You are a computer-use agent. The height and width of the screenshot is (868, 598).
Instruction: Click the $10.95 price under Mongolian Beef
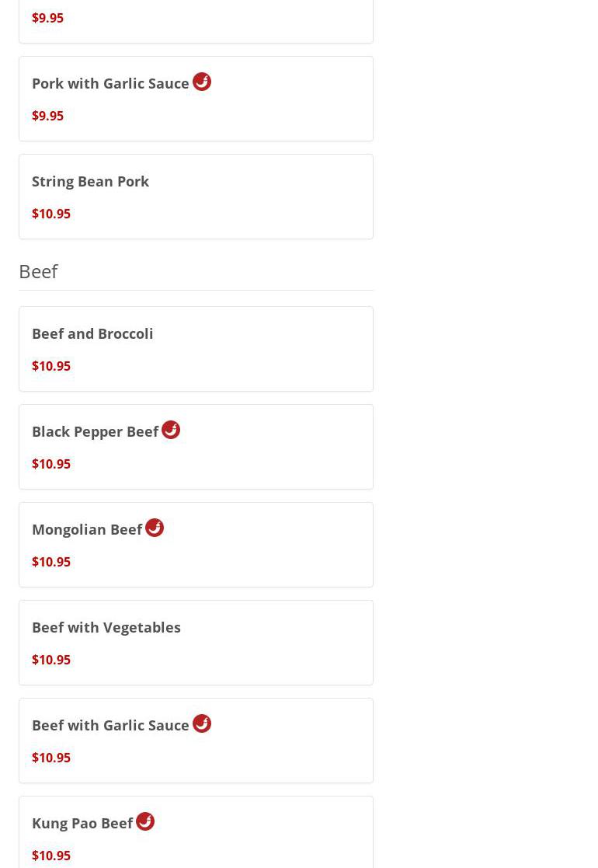coord(51,562)
